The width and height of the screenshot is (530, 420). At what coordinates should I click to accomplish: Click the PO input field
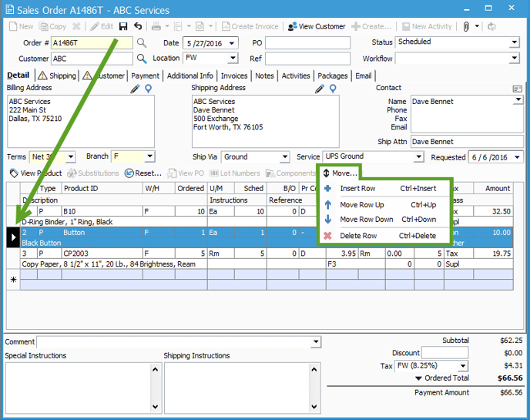[x=307, y=43]
